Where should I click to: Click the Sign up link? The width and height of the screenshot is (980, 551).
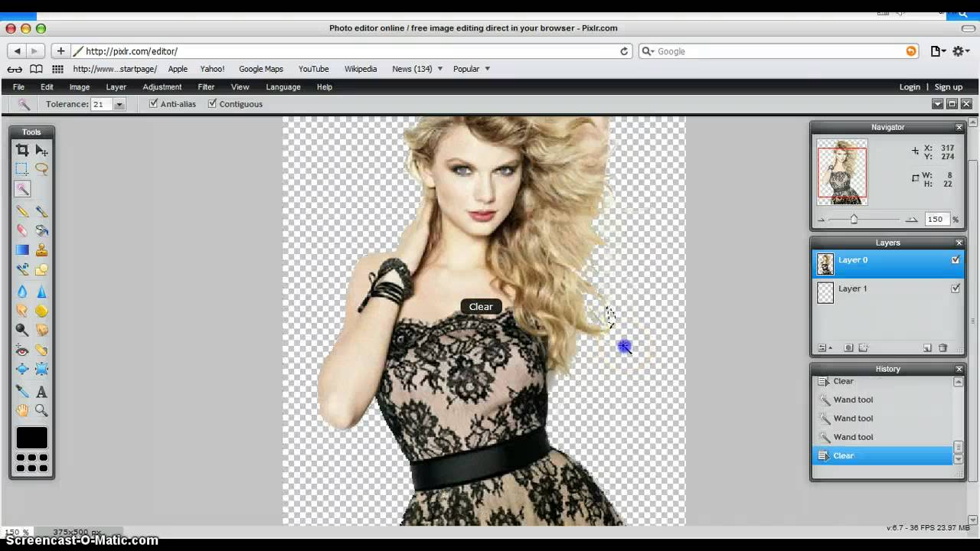949,87
